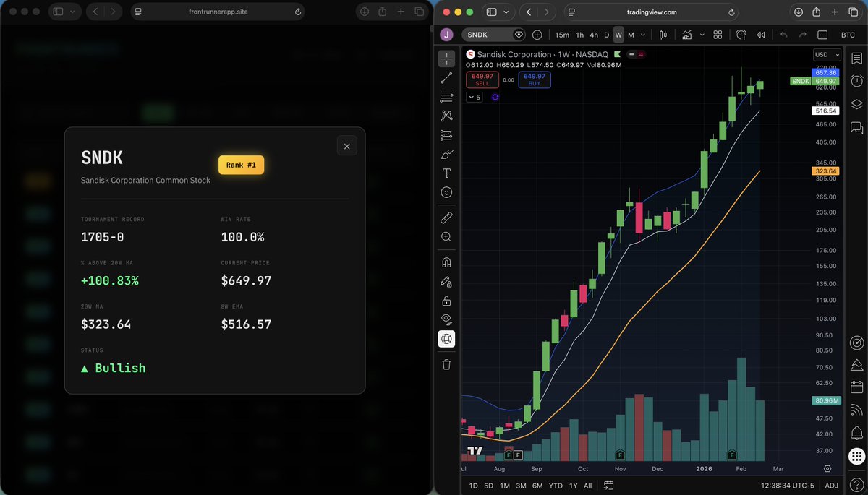Create an alert with the alarm-plus icon
The image size is (868, 495).
click(x=741, y=35)
